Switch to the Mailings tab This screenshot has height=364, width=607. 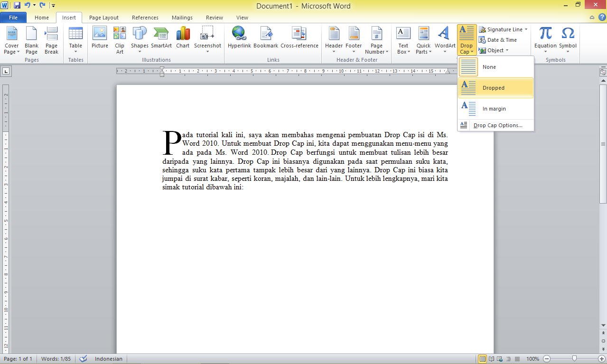[182, 18]
